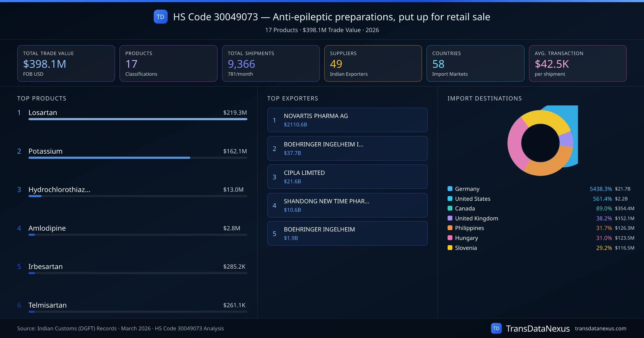Screen dimensions: 644x338
Task: Click the Suppliers stat card
Action: click(373, 63)
